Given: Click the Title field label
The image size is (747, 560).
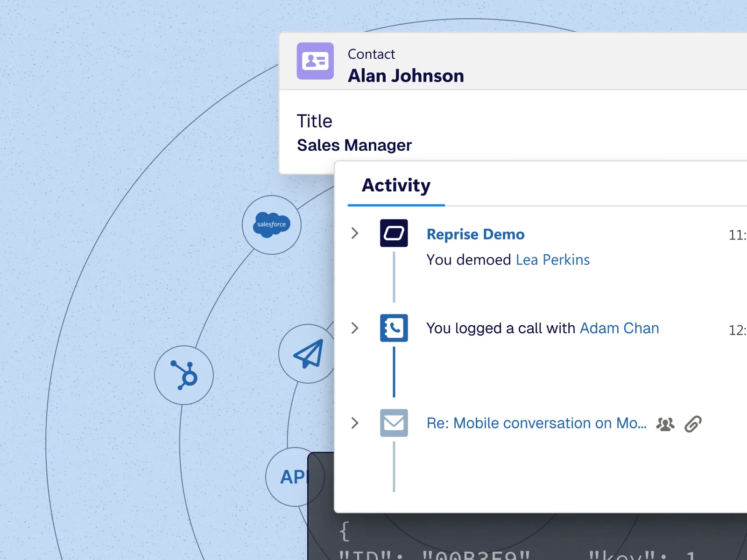Looking at the screenshot, I should tap(315, 121).
